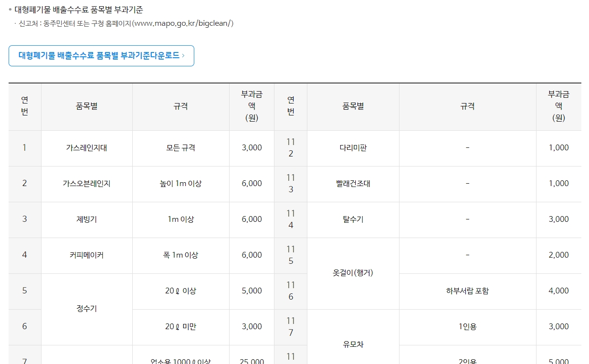Image resolution: width=589 pixels, height=364 pixels.
Task: Click the 가스오븐레인지 item cell
Action: pyautogui.click(x=86, y=184)
